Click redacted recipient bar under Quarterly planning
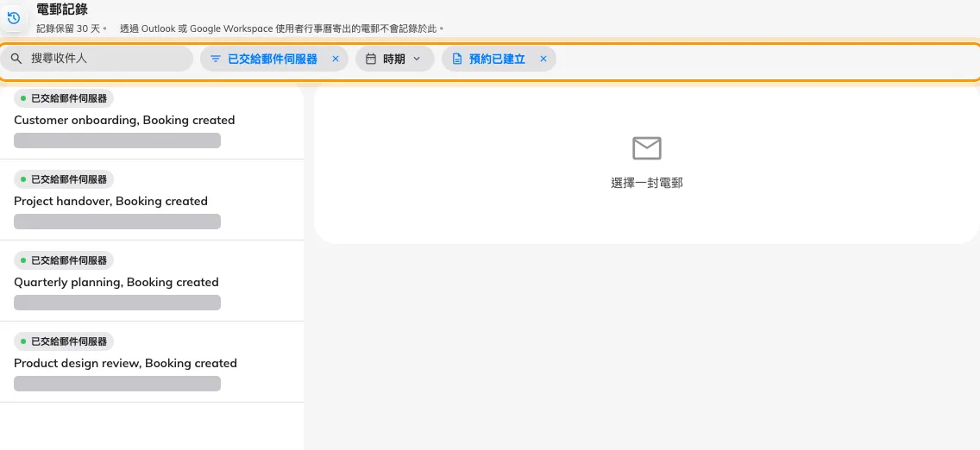 point(116,303)
